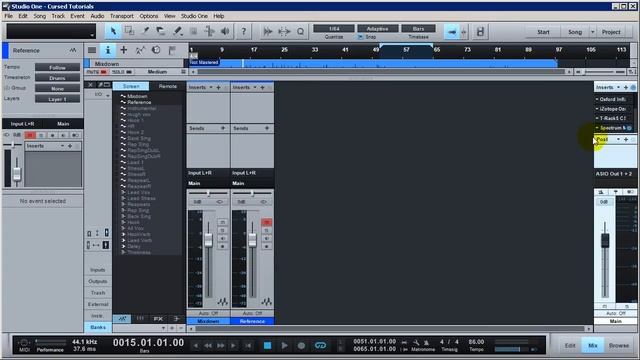
Task: Click the Project button
Action: point(611,32)
